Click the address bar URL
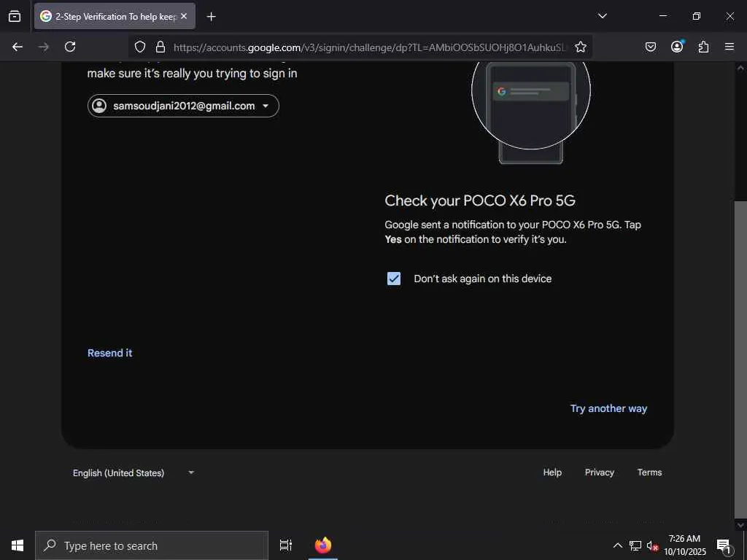The height and width of the screenshot is (560, 747). (370, 47)
